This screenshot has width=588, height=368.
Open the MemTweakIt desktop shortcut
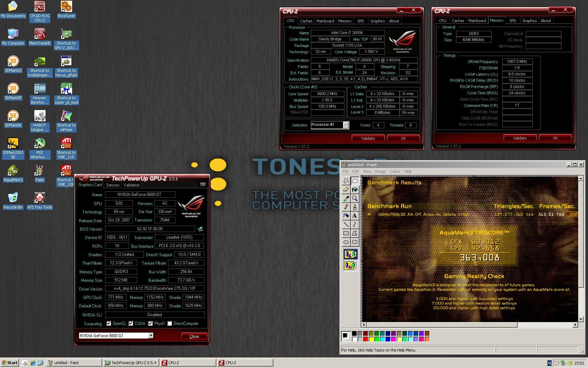pos(40,37)
